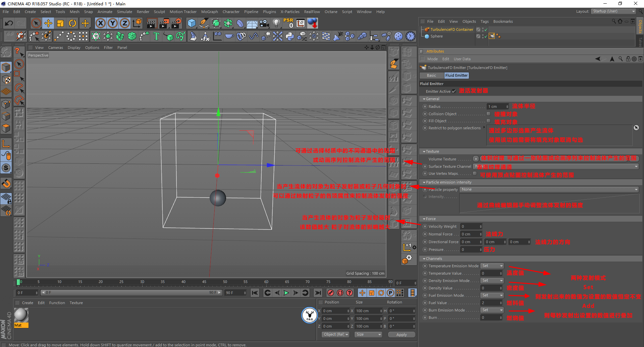Open the camera objects icon
This screenshot has height=347, width=644.
(x=264, y=23)
